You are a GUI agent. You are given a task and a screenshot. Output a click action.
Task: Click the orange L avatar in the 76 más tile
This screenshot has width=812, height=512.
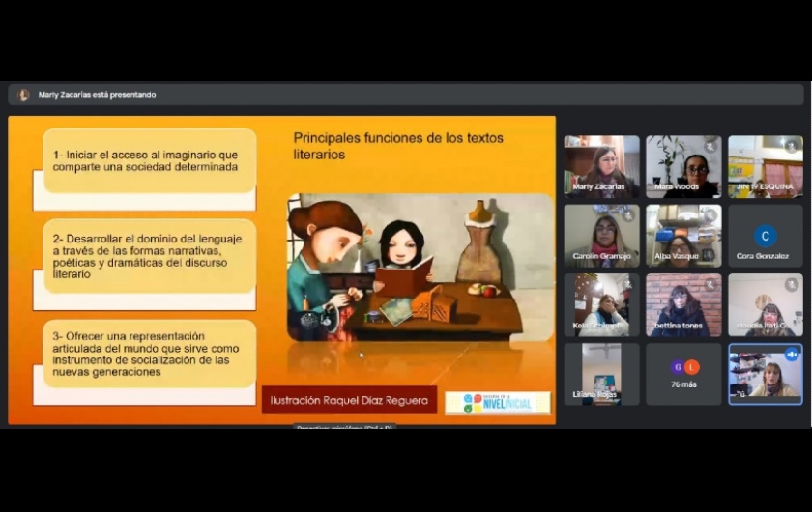point(691,367)
